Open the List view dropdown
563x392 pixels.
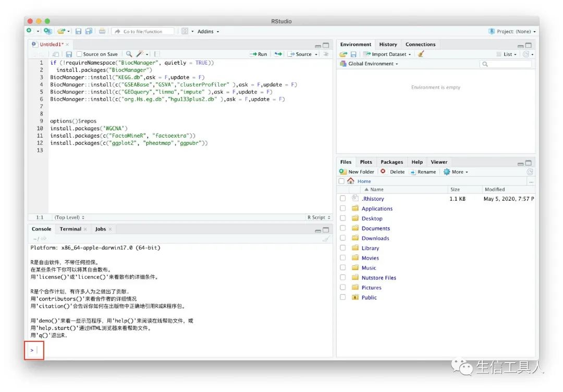click(506, 54)
